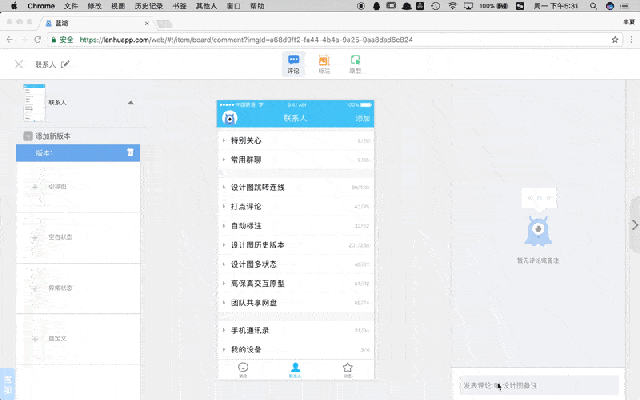Open the Chrome three-dot menu
This screenshot has height=400, width=640.
pos(631,40)
